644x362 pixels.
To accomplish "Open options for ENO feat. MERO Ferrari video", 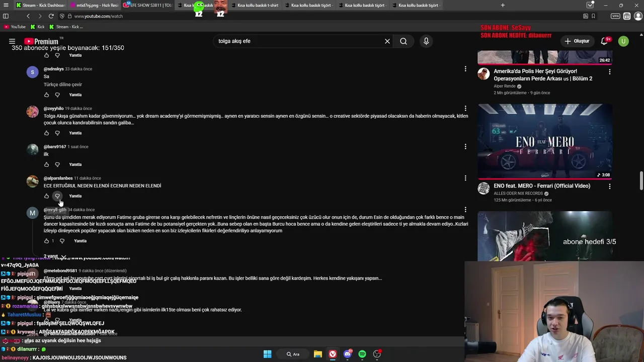I will coord(610,187).
